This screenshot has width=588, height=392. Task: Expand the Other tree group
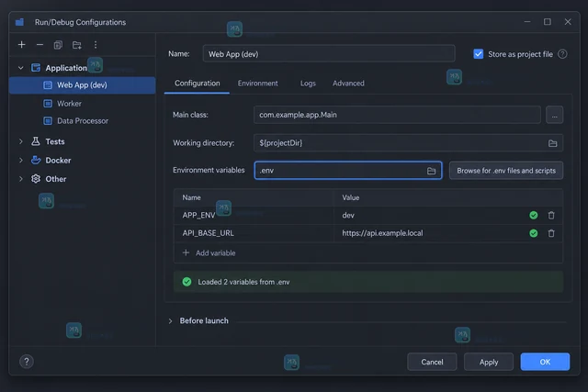point(20,179)
